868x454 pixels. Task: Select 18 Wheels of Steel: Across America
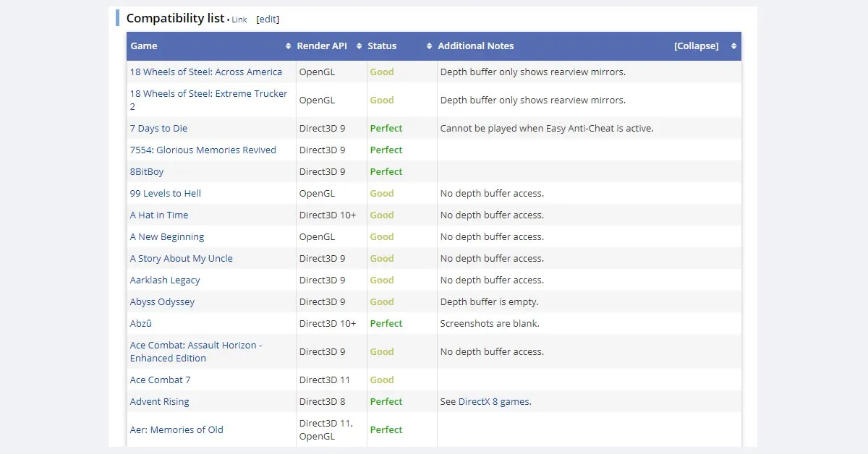(205, 72)
